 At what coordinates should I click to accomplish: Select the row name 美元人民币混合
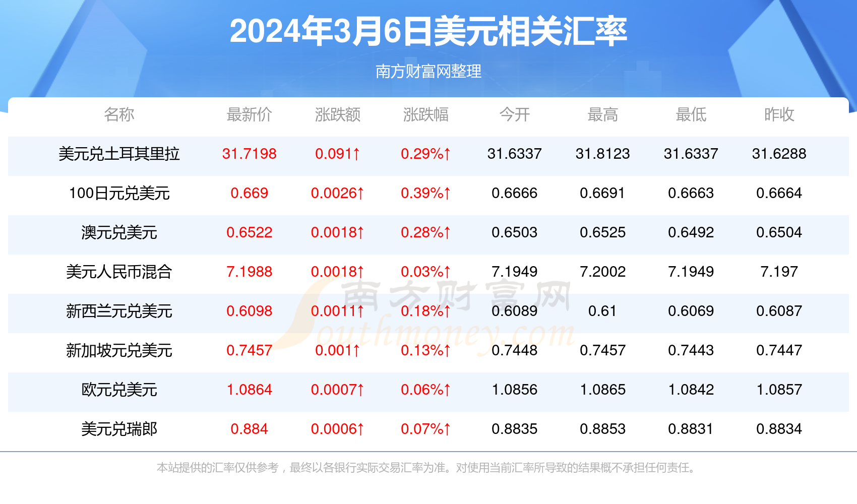tap(119, 272)
